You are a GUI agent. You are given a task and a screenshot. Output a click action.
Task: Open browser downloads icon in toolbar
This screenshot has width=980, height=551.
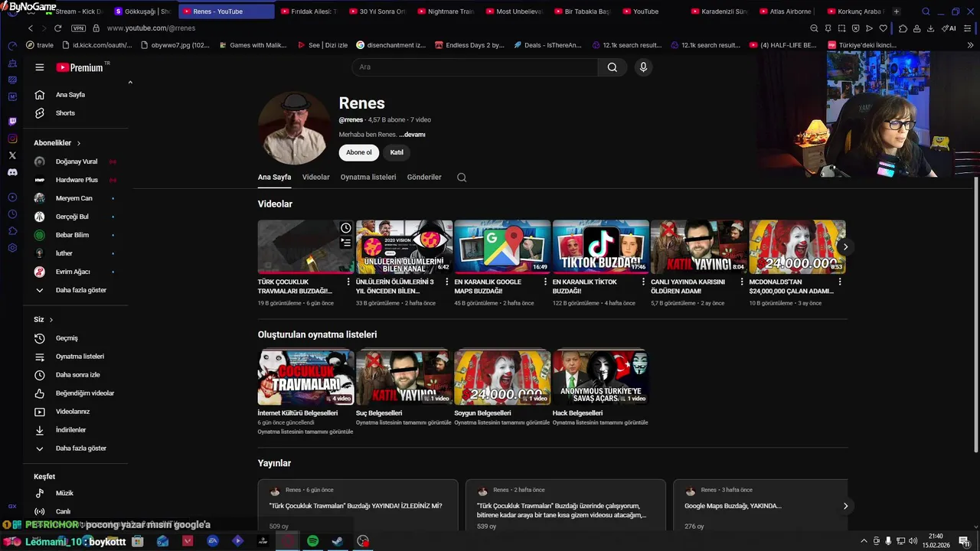point(930,28)
